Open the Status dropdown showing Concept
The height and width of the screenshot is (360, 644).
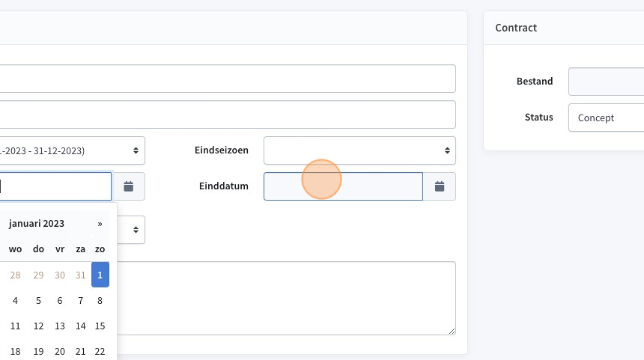point(607,118)
